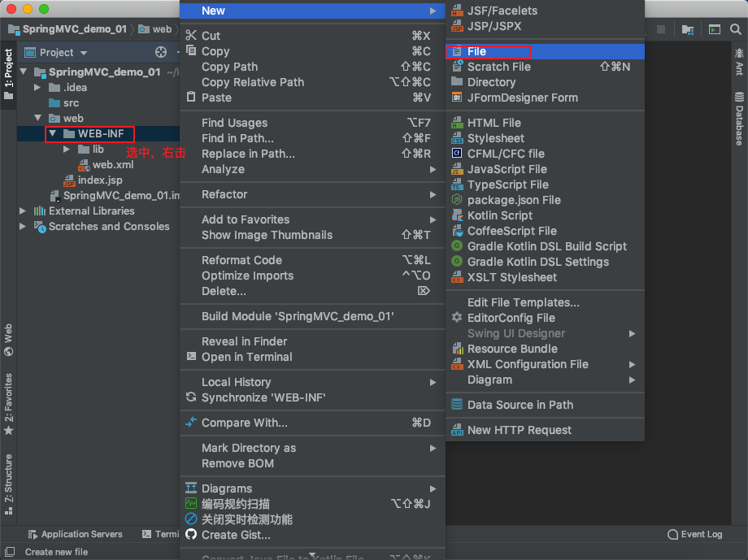Choose Copy Path menu entry
This screenshot has height=560, width=748.
pyautogui.click(x=312, y=67)
